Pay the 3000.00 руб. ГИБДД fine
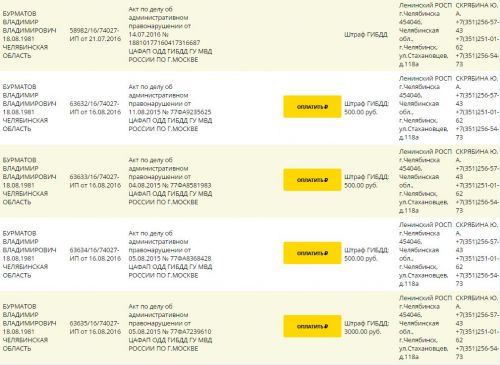 click(x=312, y=326)
